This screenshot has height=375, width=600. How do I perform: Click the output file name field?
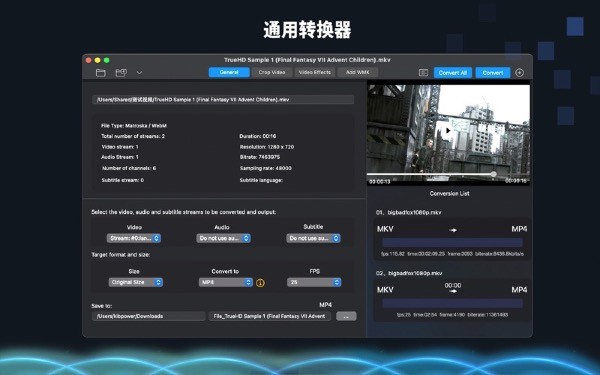pyautogui.click(x=270, y=316)
